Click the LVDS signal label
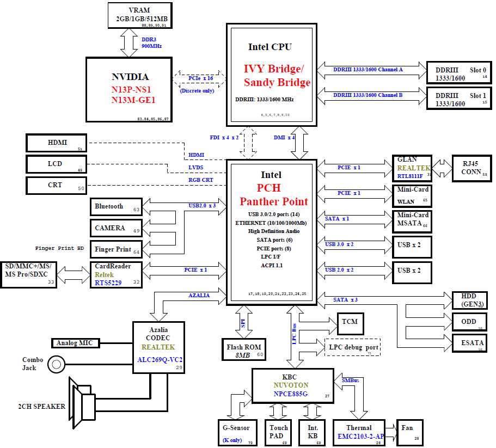The height and width of the screenshot is (448, 496). [196, 167]
